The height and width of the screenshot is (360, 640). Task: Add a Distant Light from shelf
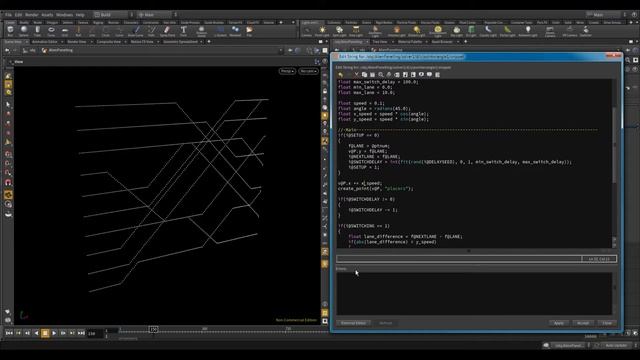[x=416, y=31]
